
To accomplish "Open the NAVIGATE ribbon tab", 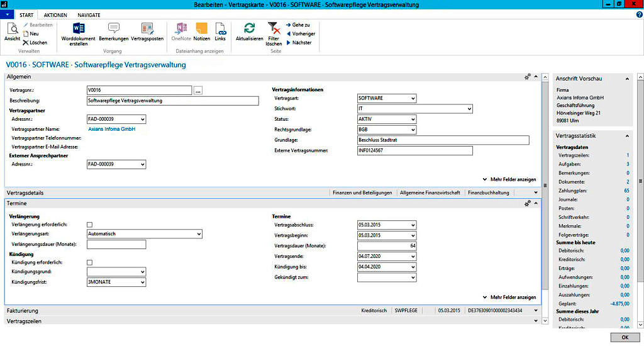I will (89, 14).
